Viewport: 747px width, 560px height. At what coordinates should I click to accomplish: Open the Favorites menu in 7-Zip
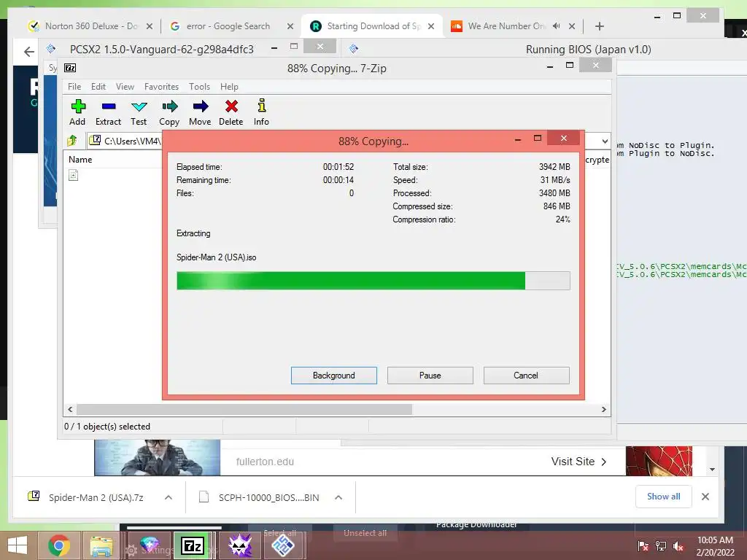[x=161, y=87]
